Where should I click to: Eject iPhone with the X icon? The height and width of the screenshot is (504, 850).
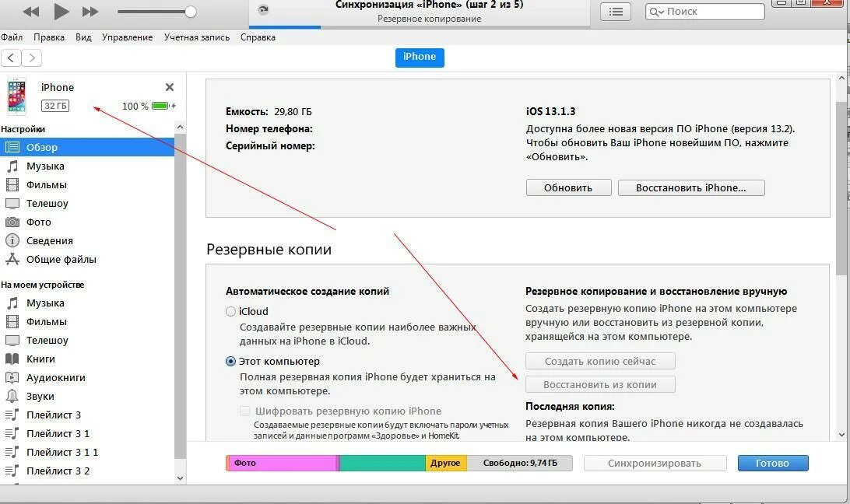[x=169, y=86]
